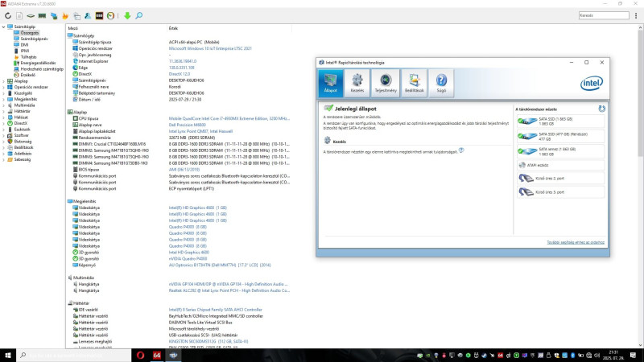Open the Mobile QuadCore Intel Core i7 link
644x362 pixels.
point(229,118)
